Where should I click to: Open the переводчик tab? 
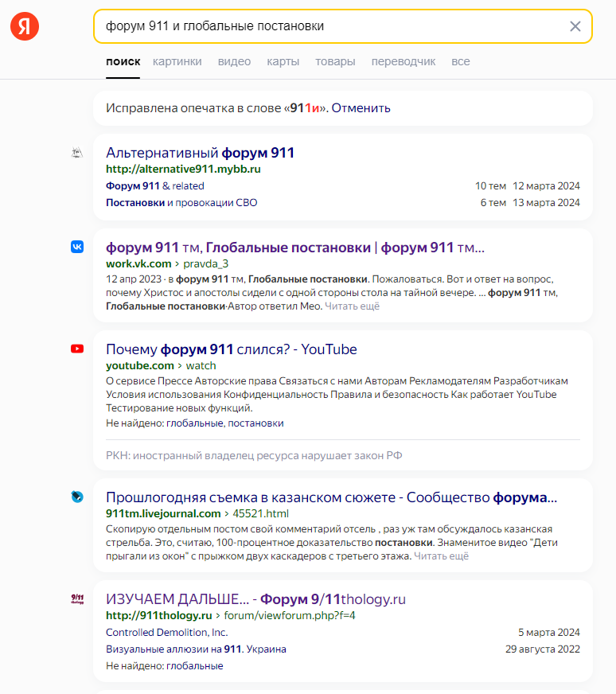click(404, 61)
